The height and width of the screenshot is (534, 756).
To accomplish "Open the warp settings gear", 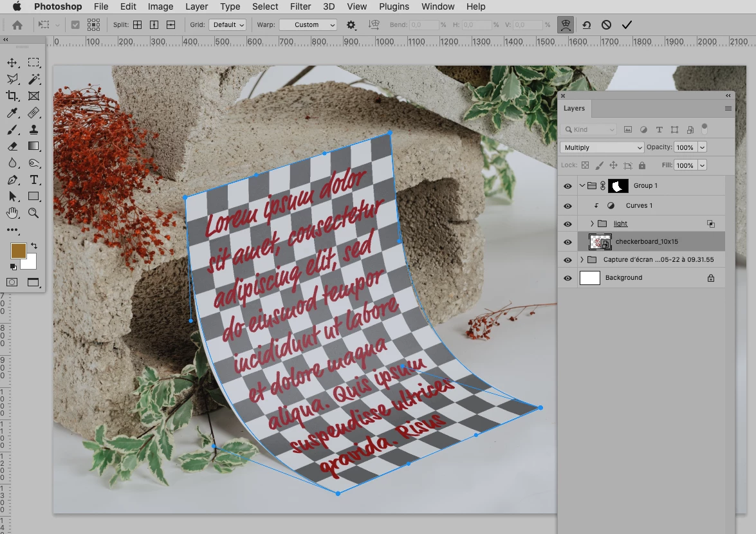I will pos(351,24).
